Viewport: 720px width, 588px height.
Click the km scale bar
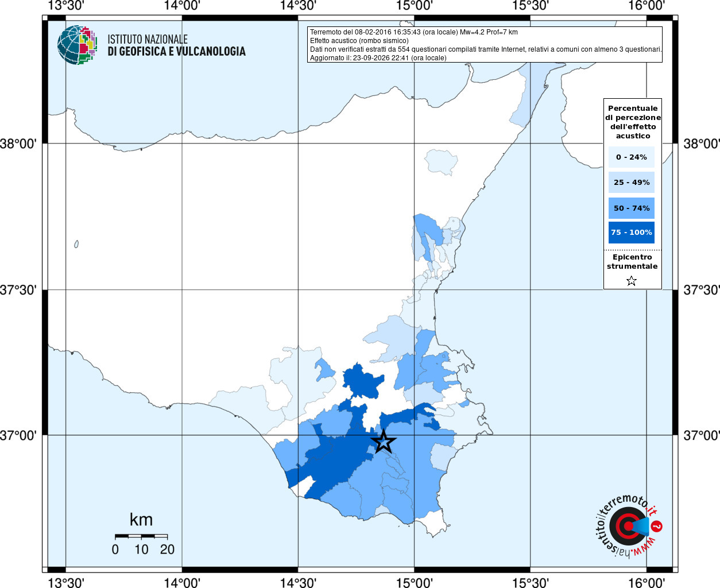[x=141, y=536]
